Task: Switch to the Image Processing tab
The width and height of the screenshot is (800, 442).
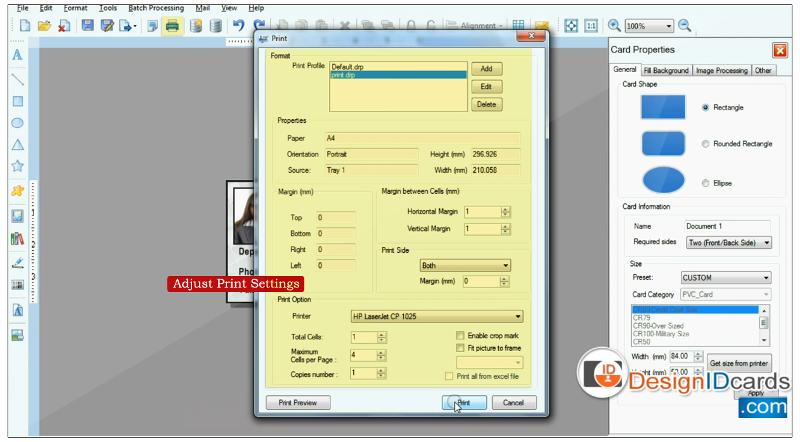Action: point(721,70)
